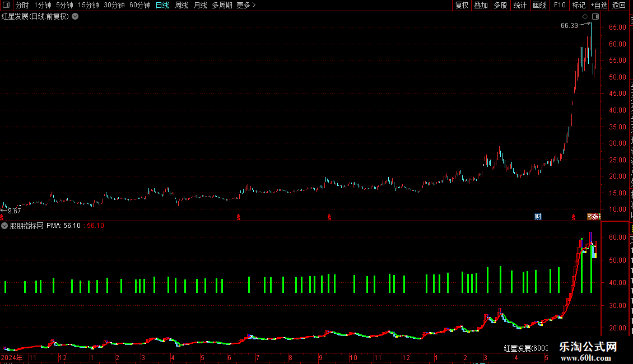
Task: Select the 60分钟 period tab
Action: [x=140, y=5]
